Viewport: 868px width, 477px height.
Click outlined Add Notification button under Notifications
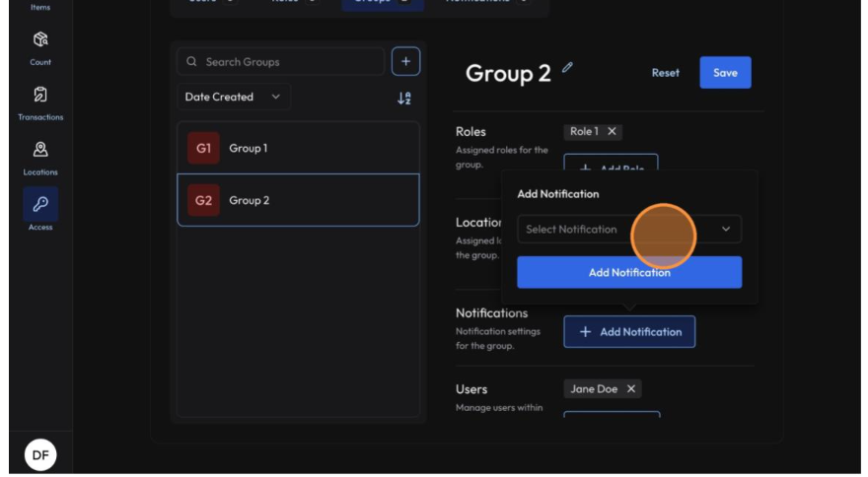click(629, 332)
